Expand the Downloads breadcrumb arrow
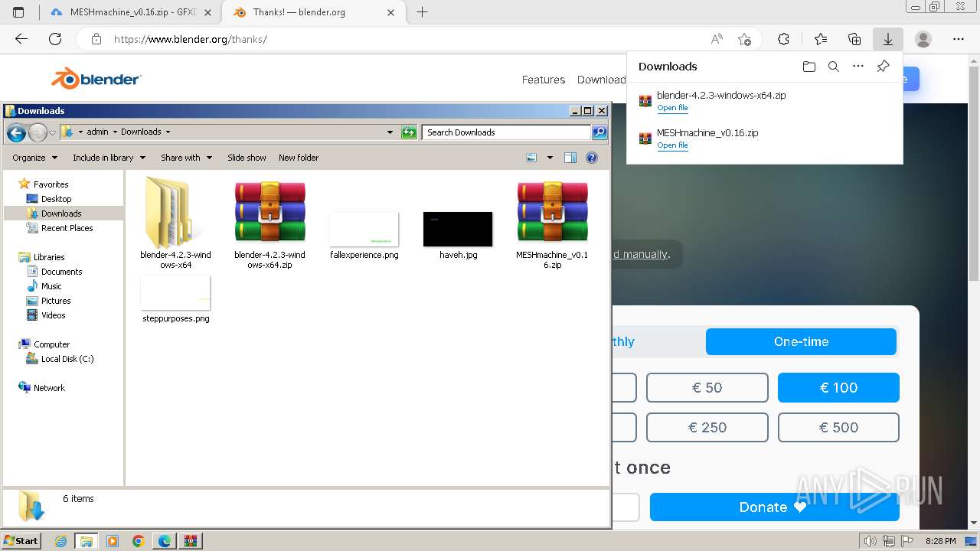Image resolution: width=980 pixels, height=551 pixels. (x=168, y=132)
